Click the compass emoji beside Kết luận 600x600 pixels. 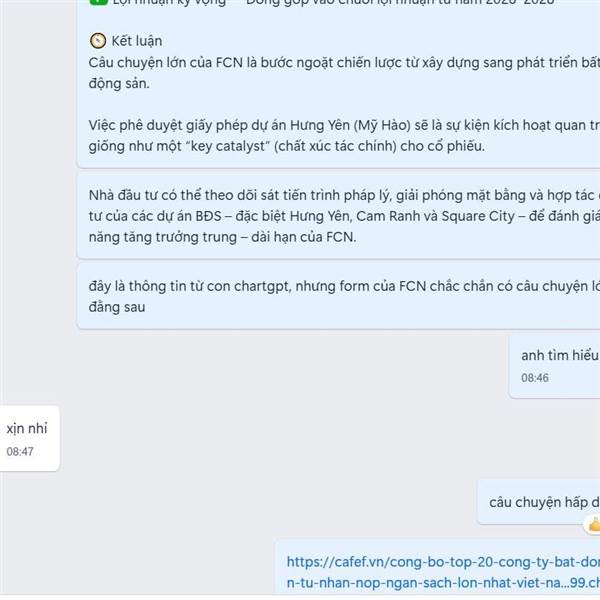pos(98,41)
